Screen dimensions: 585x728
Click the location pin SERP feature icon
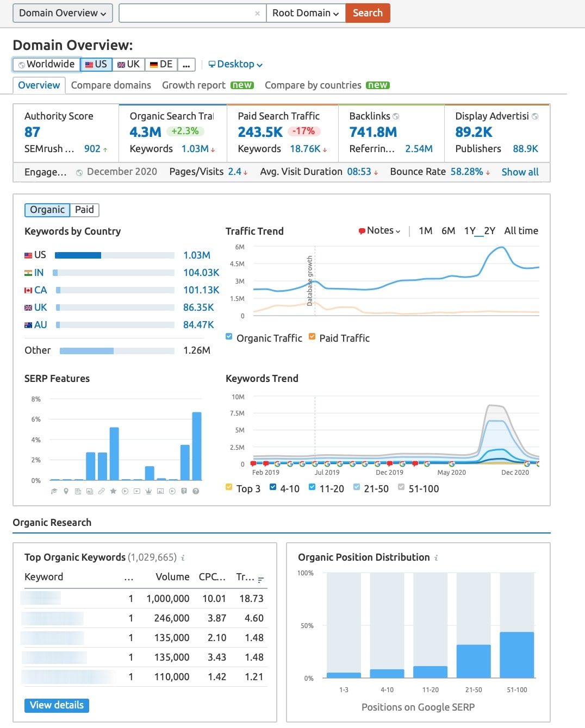click(66, 491)
